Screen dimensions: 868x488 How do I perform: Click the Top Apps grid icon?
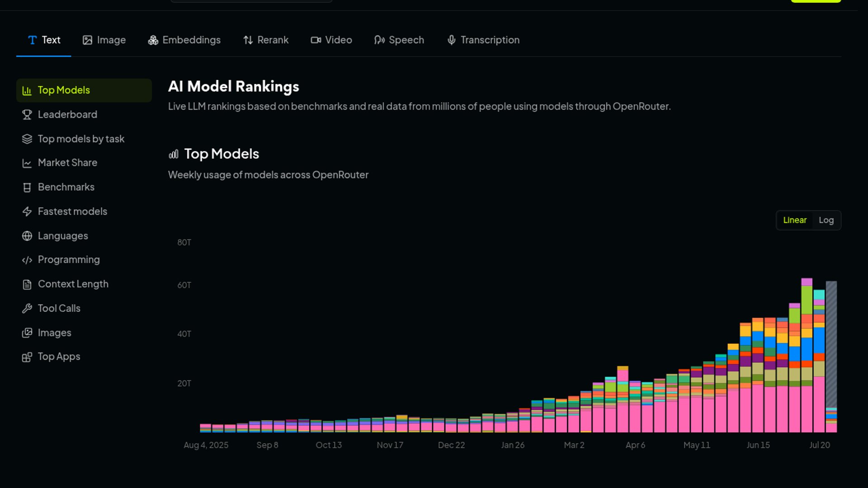tap(27, 357)
